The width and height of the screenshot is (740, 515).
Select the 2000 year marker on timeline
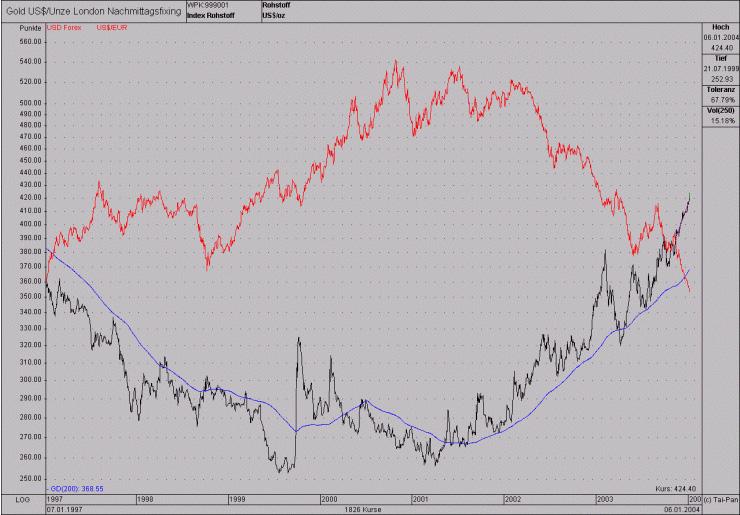pos(329,499)
